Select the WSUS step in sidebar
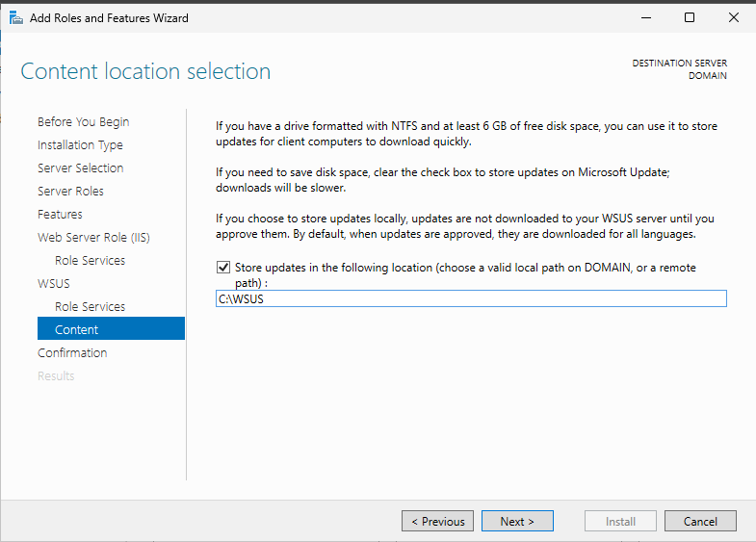 tap(54, 284)
